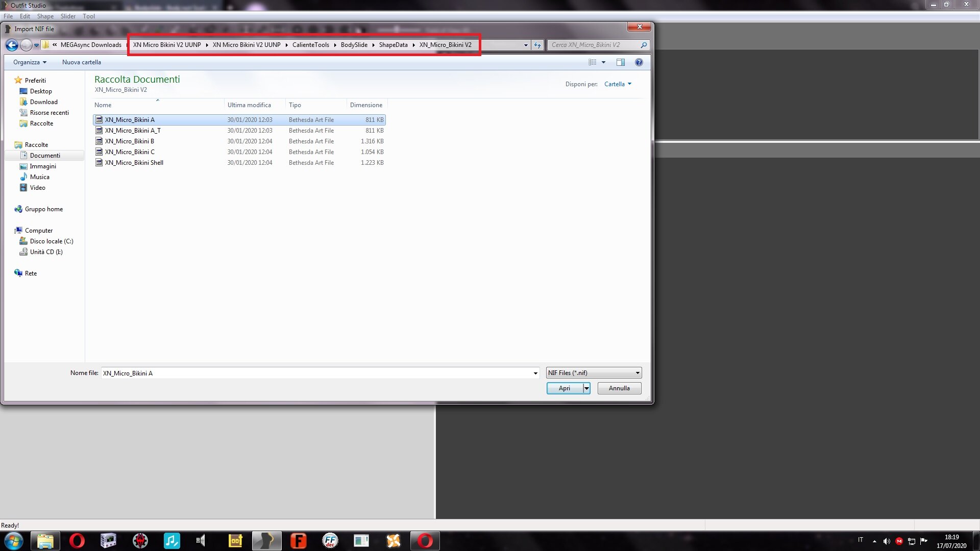Open the Apri button's split arrow

pos(587,388)
